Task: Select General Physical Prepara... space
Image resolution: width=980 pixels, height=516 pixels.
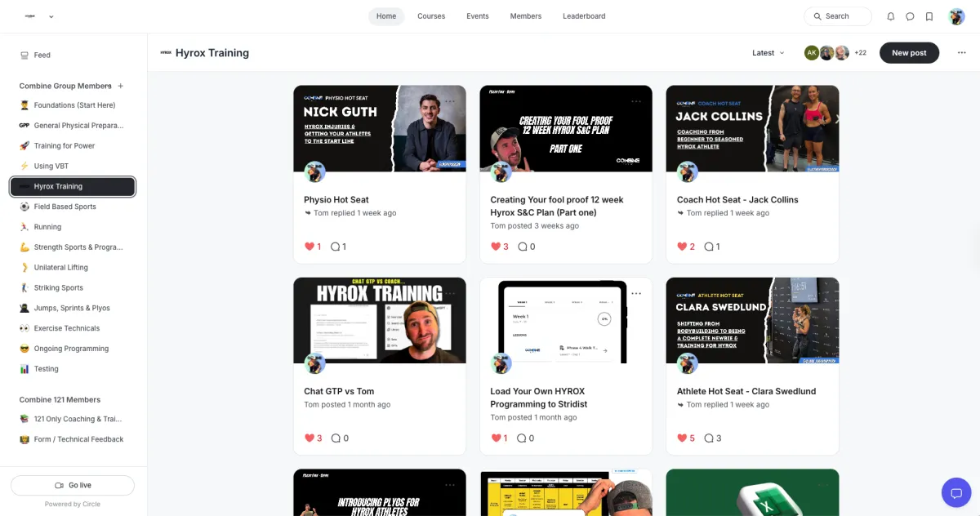Action: pyautogui.click(x=73, y=126)
